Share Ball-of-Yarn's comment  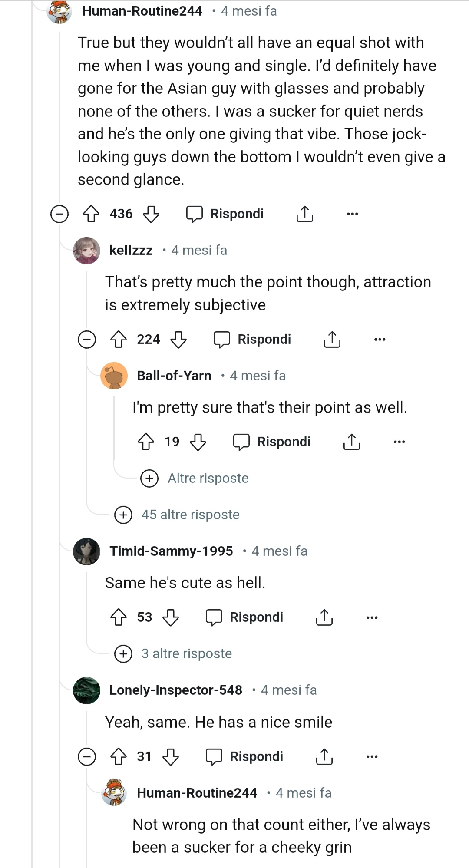pyautogui.click(x=350, y=442)
